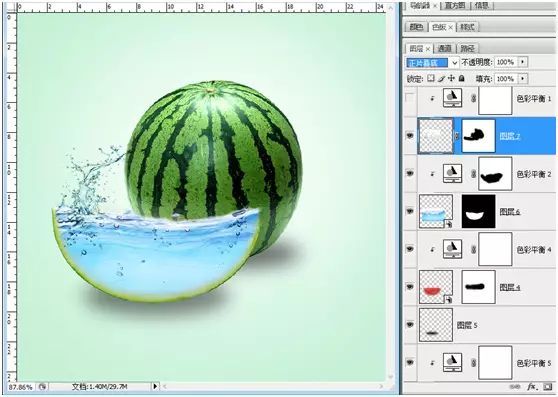Open the status bar document info arrow
Screen dimensions: 558x397
[155, 386]
